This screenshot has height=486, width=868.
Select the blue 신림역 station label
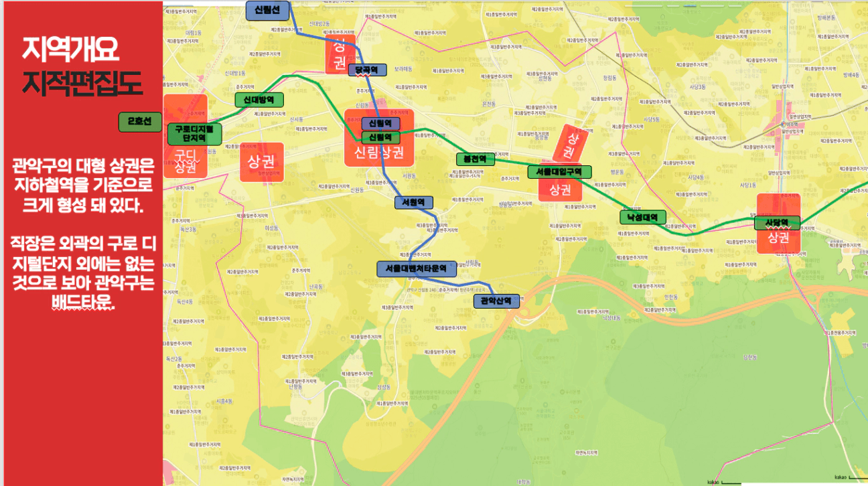tap(380, 123)
